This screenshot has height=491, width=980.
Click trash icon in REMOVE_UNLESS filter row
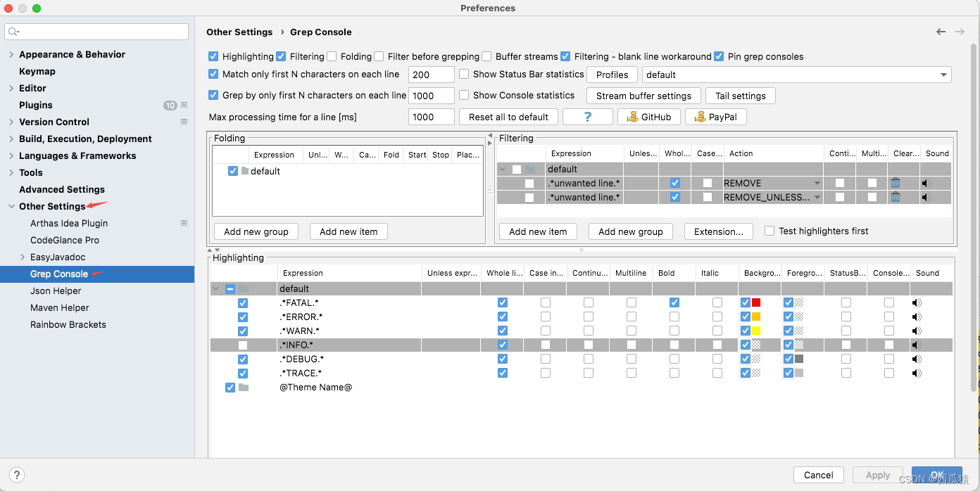896,197
